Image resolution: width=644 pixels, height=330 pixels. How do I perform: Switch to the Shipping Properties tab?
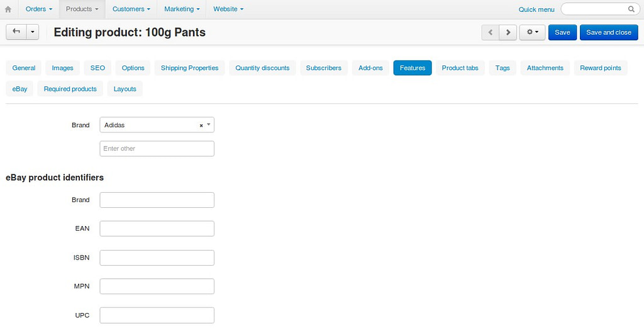coord(190,68)
